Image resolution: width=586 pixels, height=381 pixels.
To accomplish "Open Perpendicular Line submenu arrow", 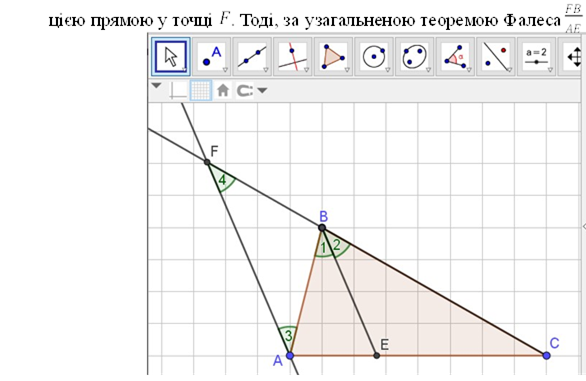I will (x=306, y=70).
